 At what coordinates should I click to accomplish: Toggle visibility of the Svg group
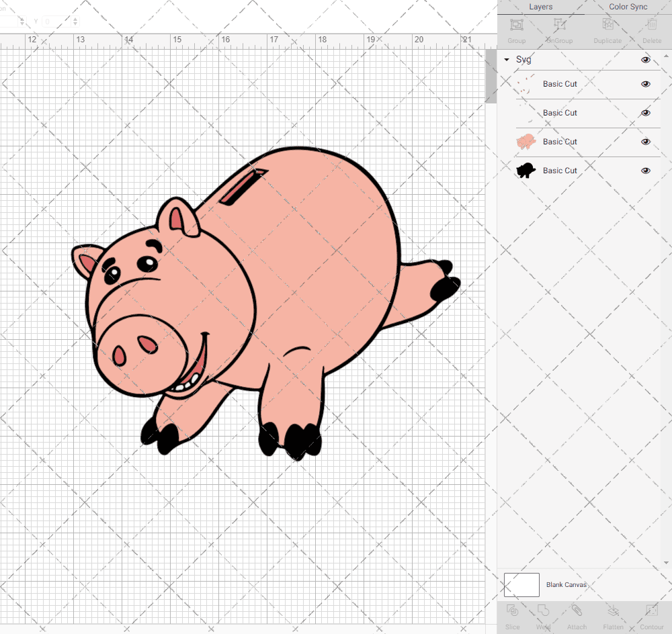(645, 60)
